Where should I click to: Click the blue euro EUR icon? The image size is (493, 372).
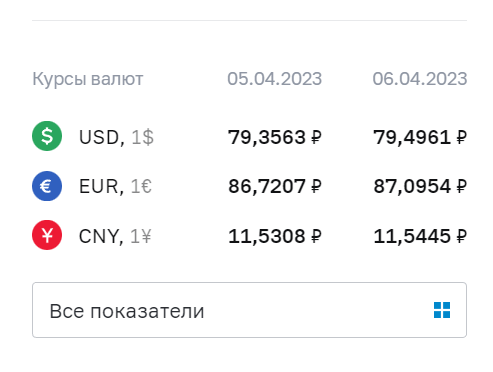47,186
